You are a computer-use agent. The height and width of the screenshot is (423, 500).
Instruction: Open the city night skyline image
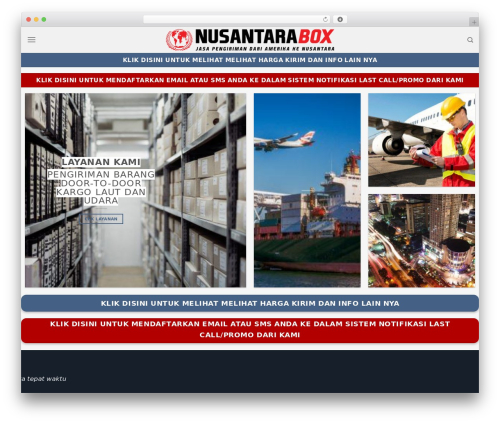click(x=421, y=241)
